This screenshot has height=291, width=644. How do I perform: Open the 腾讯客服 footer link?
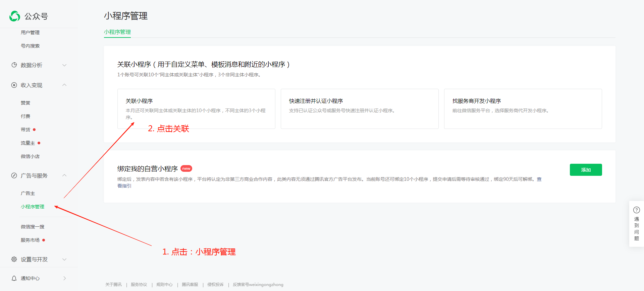[190, 285]
